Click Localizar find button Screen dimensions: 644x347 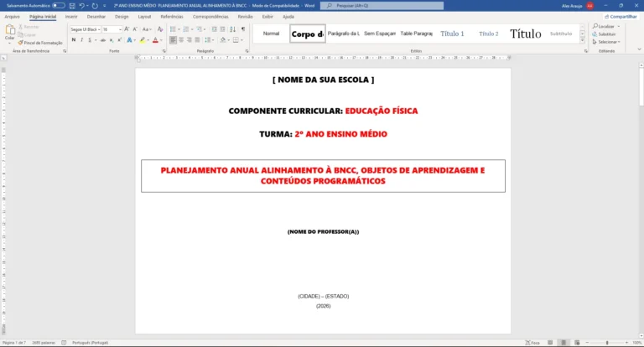coord(605,26)
